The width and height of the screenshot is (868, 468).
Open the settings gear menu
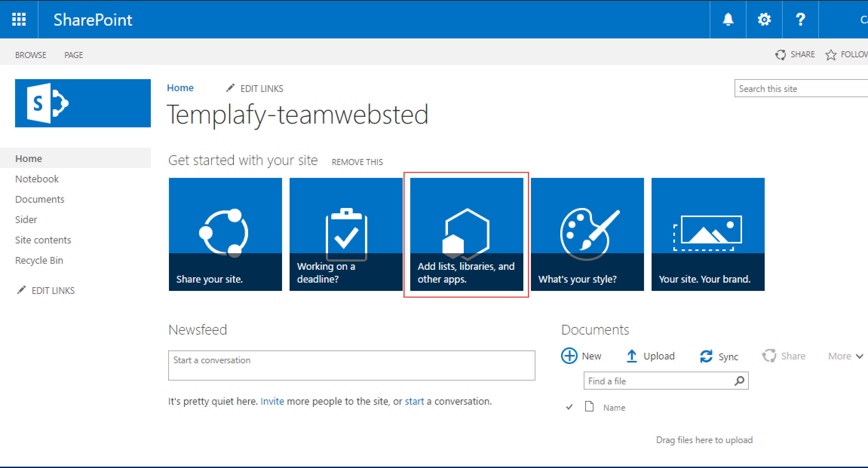[x=764, y=19]
